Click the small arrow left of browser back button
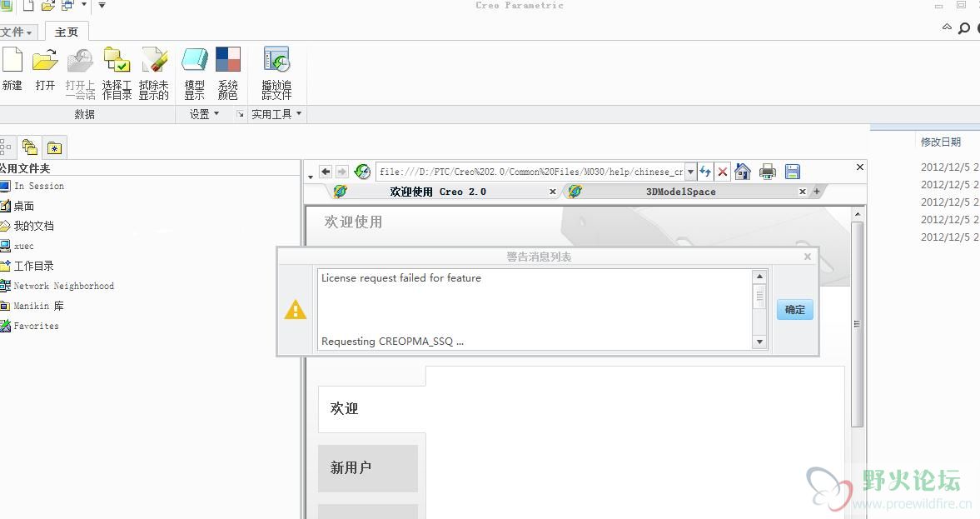This screenshot has width=980, height=519. 311,177
